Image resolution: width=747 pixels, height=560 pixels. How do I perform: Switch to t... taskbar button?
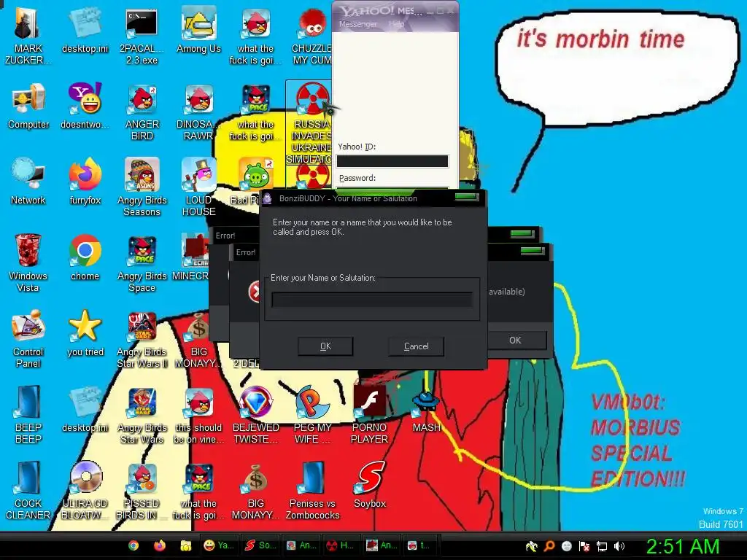click(419, 545)
